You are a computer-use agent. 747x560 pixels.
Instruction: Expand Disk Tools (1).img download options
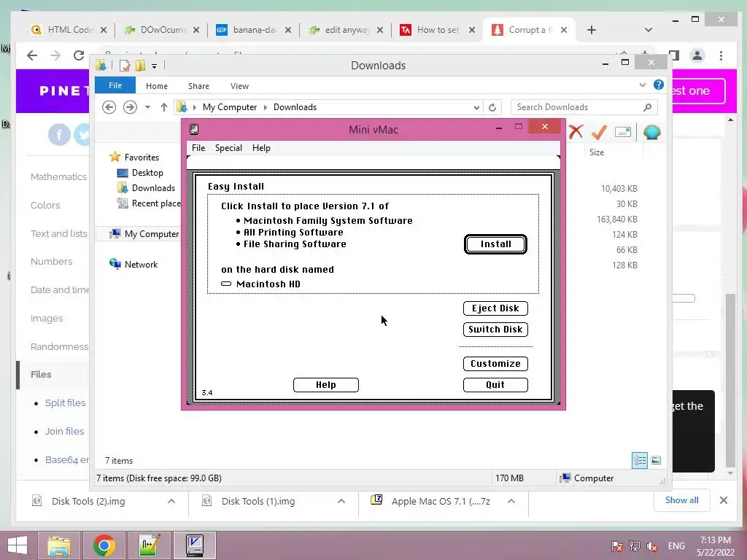click(341, 501)
